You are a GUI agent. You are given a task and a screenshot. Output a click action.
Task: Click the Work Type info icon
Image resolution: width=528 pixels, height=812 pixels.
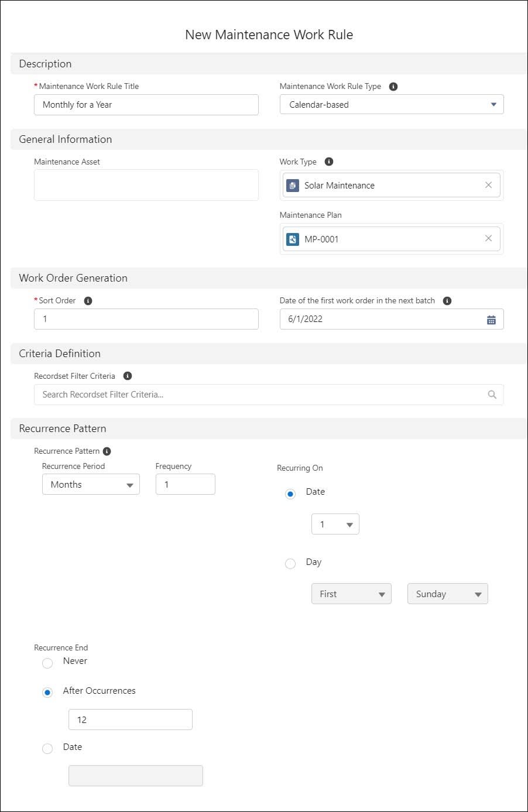point(327,162)
